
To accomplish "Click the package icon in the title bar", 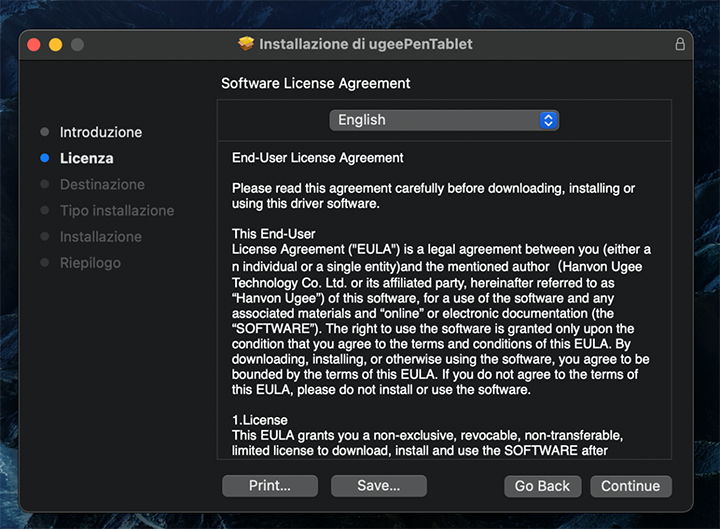I will coord(246,44).
